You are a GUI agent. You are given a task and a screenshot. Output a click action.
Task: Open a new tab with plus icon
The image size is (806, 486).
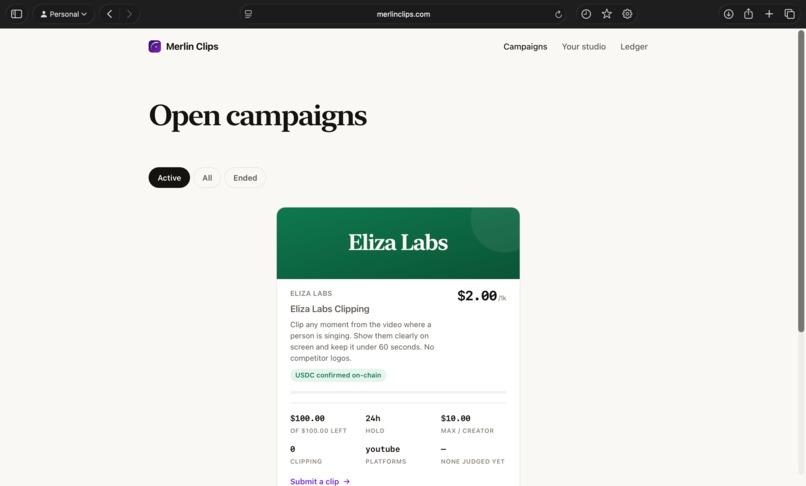pyautogui.click(x=769, y=14)
